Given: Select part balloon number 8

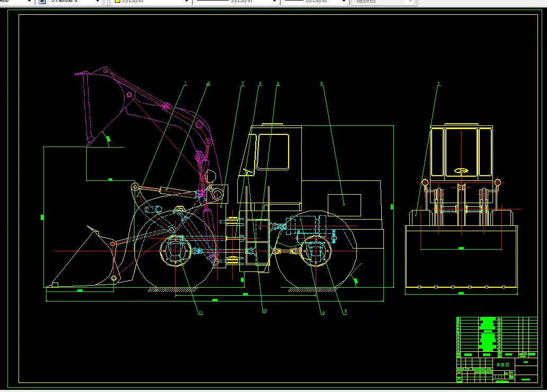Looking at the screenshot, I should point(345,312).
